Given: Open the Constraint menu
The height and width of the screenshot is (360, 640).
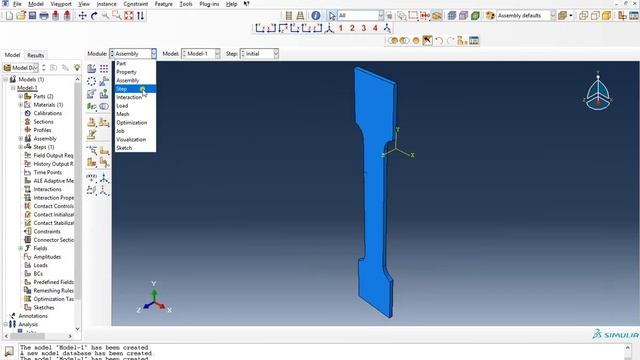Looking at the screenshot, I should [136, 4].
